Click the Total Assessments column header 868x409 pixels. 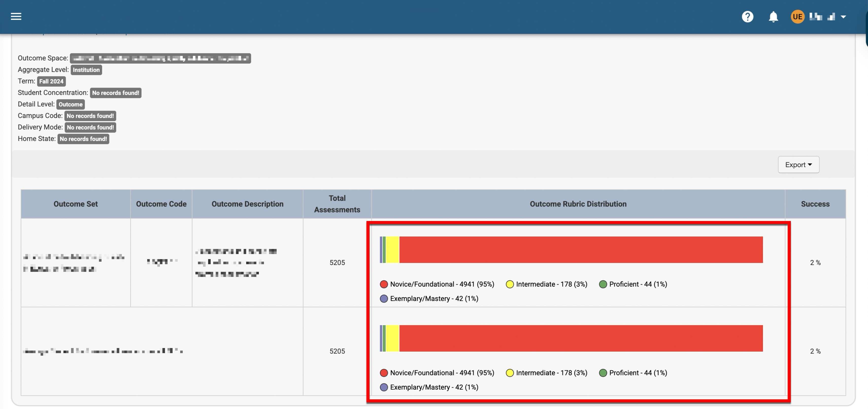[337, 204]
